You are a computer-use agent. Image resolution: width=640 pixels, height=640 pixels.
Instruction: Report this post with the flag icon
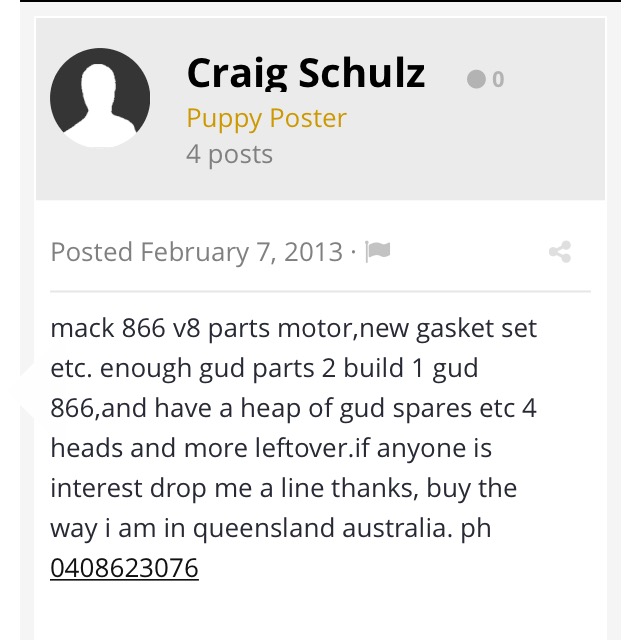(x=378, y=251)
